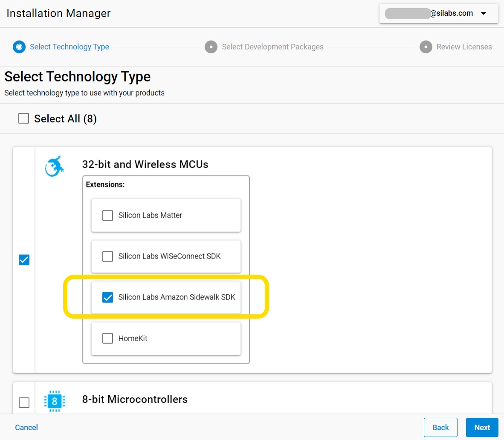The image size is (504, 440).
Task: Select the 8-bit Microcontrollers checkbox
Action: (24, 403)
